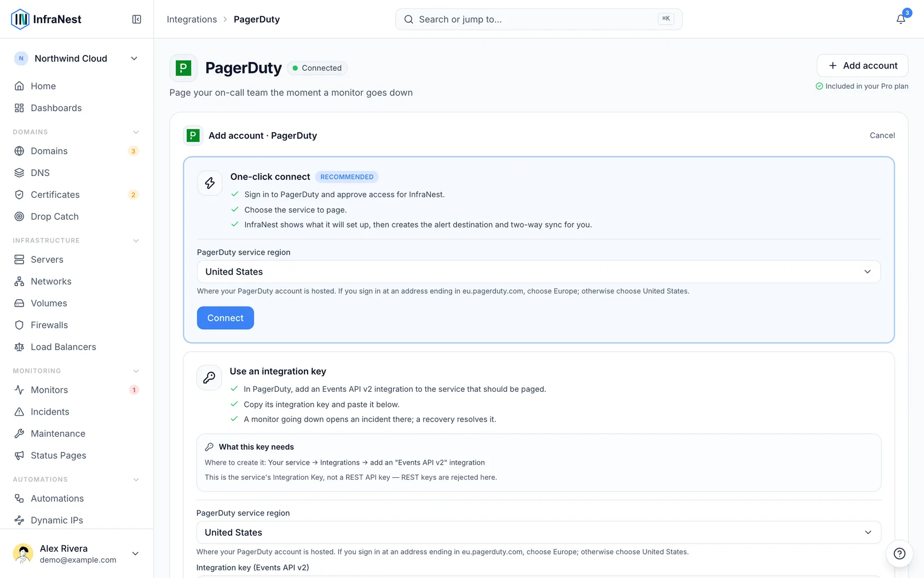
Task: Click the Connected status pill
Action: tap(317, 68)
